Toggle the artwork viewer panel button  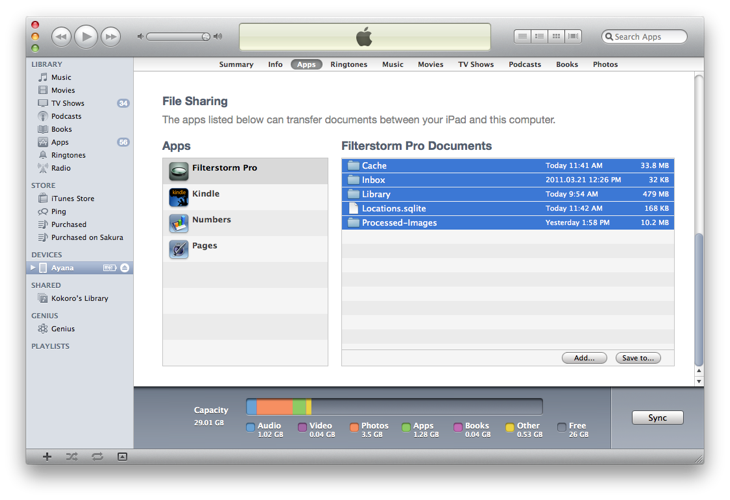pyautogui.click(x=122, y=456)
